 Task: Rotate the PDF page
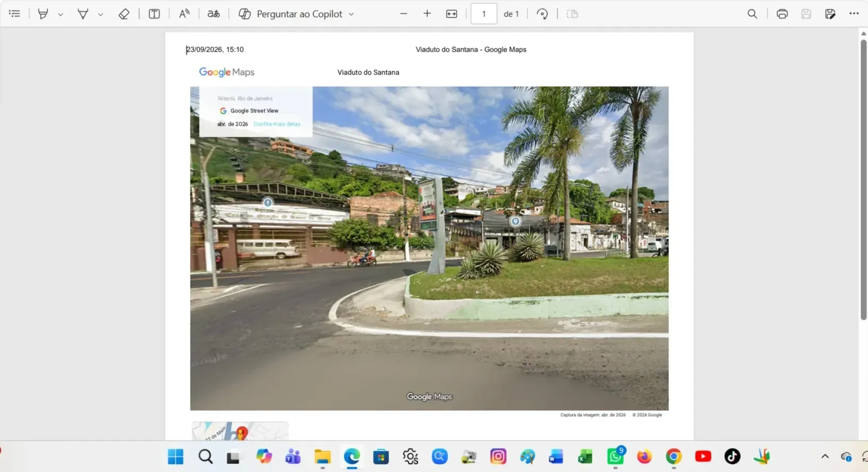coord(542,14)
